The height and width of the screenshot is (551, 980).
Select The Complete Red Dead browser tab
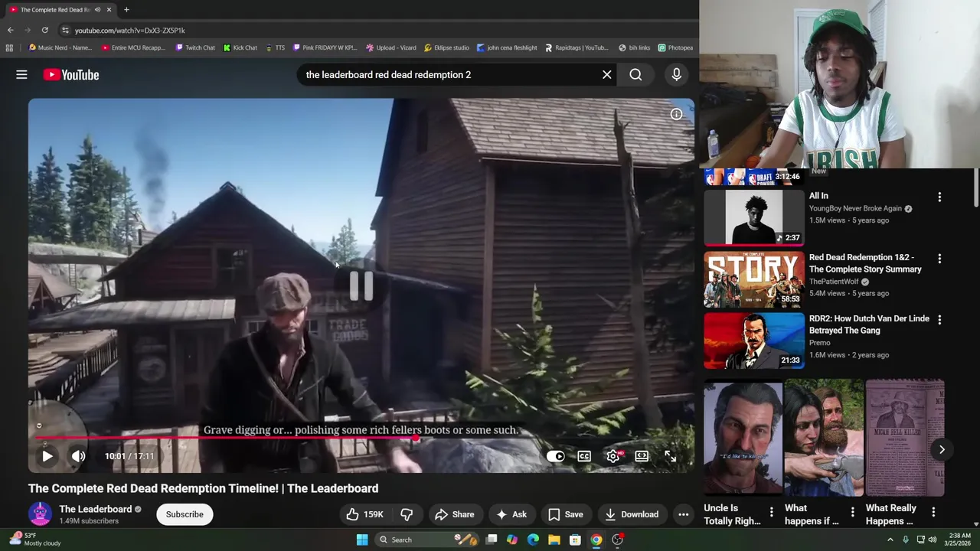pyautogui.click(x=60, y=9)
